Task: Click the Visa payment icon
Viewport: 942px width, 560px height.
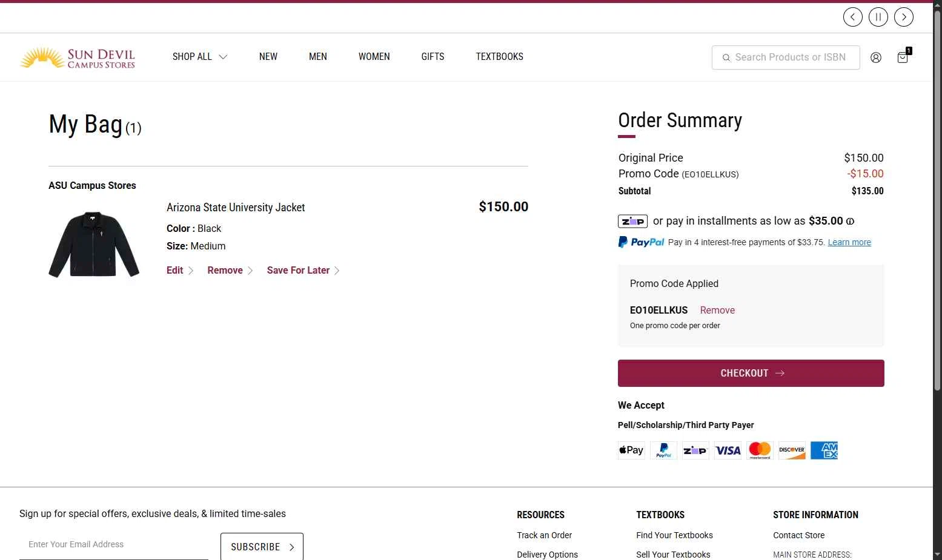Action: point(728,450)
